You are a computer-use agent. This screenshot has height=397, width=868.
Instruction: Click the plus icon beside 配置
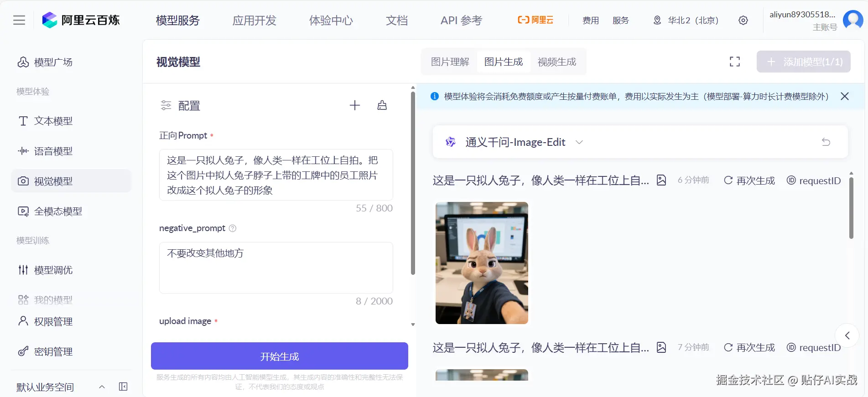point(355,105)
